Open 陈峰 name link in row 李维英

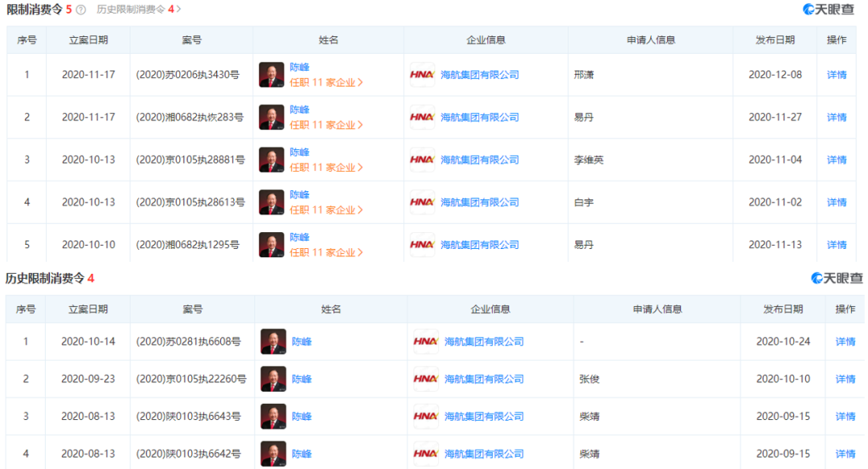coord(300,152)
